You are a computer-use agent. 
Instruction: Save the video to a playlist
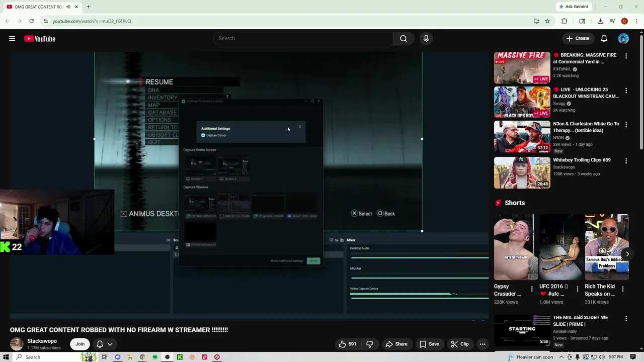coord(429,344)
